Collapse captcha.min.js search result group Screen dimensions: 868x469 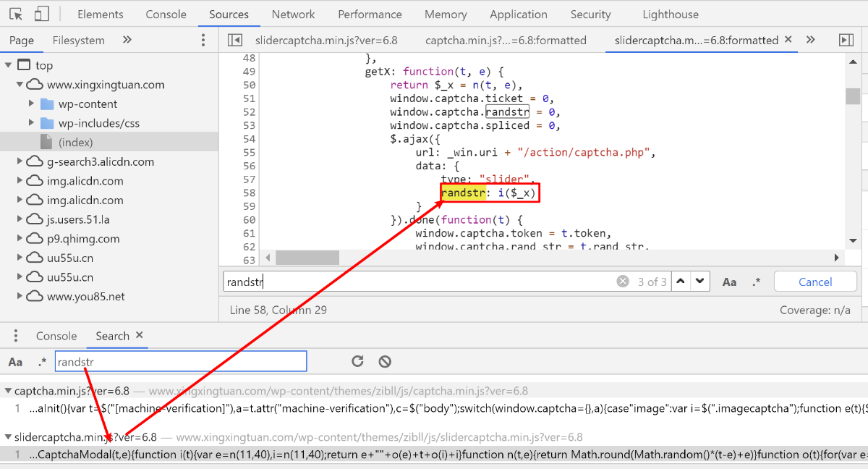pos(8,391)
